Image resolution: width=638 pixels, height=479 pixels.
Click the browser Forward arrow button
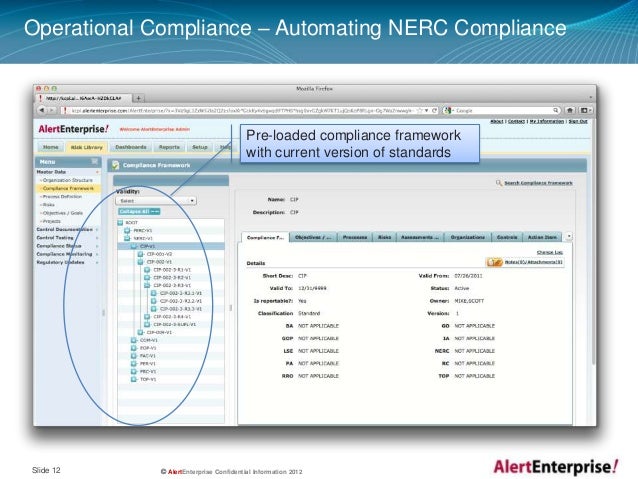tap(51, 110)
